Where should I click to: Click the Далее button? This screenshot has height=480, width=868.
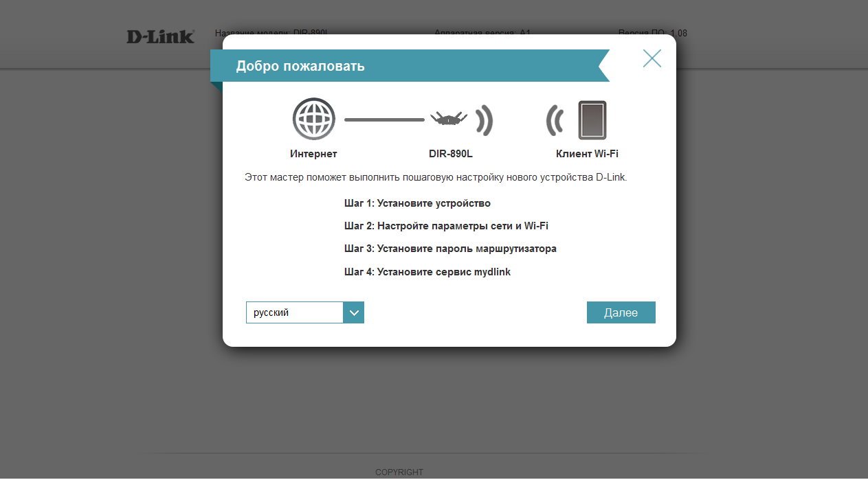[621, 312]
